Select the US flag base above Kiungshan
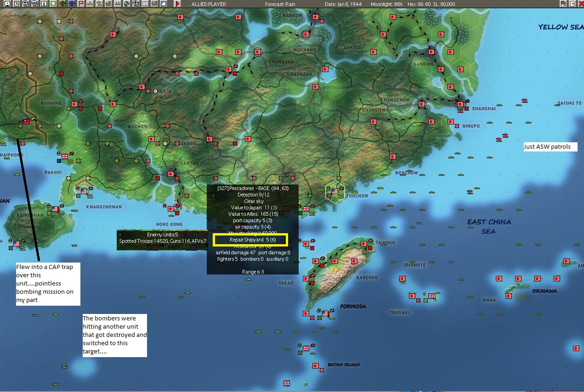The width and height of the screenshot is (584, 392). pos(56,209)
